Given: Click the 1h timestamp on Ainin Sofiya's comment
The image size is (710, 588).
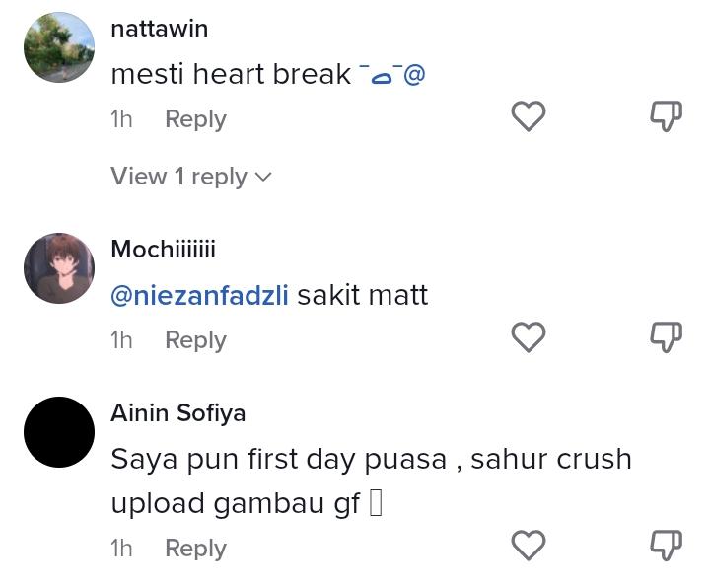Looking at the screenshot, I should pos(121,549).
